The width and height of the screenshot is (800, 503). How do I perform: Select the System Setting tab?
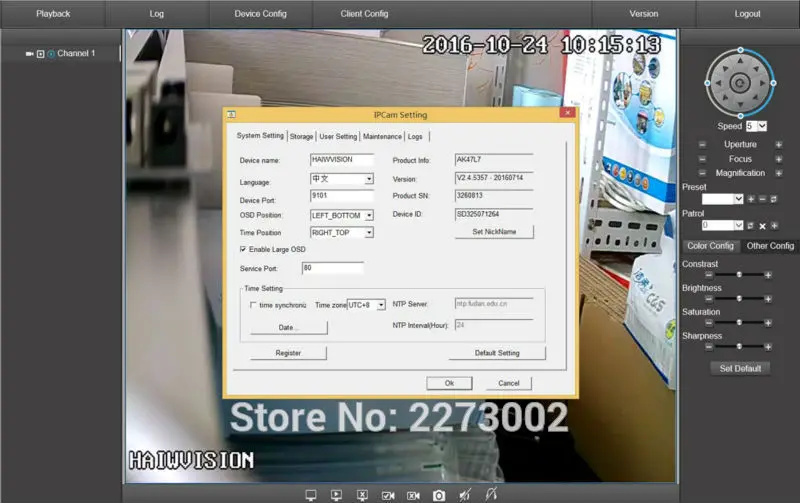click(x=260, y=136)
